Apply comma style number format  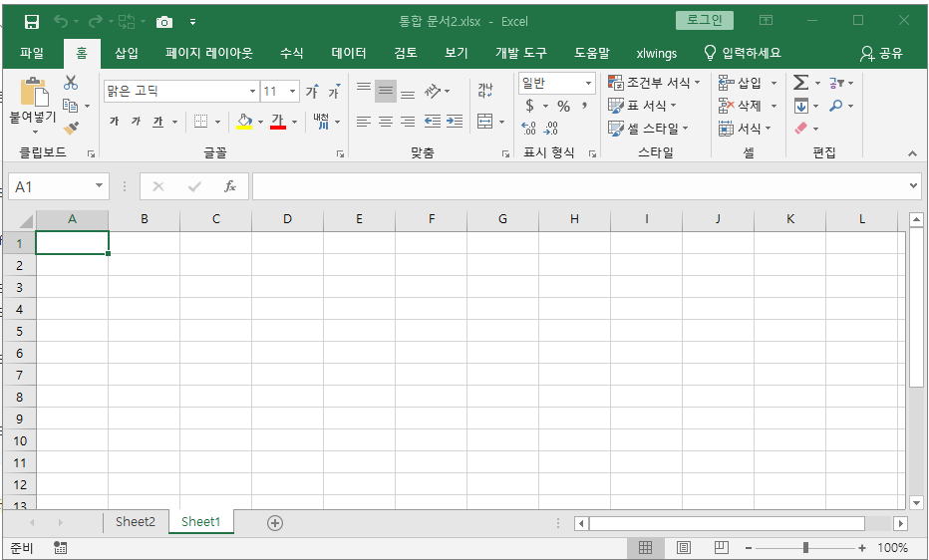click(x=584, y=106)
